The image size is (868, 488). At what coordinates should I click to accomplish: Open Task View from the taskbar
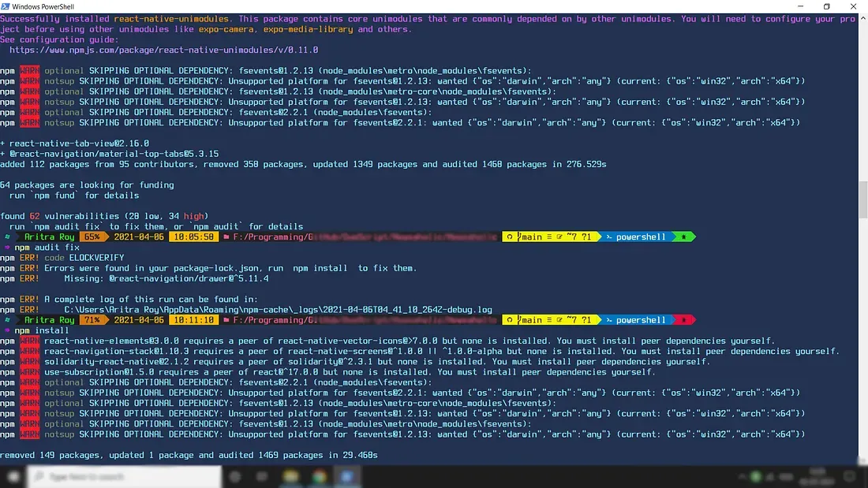coord(261,476)
